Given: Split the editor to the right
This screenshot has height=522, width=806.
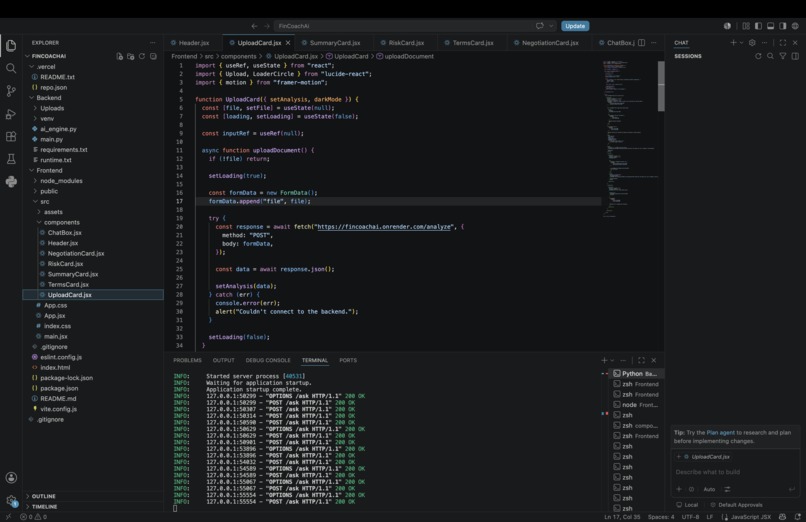Looking at the screenshot, I should tap(642, 43).
